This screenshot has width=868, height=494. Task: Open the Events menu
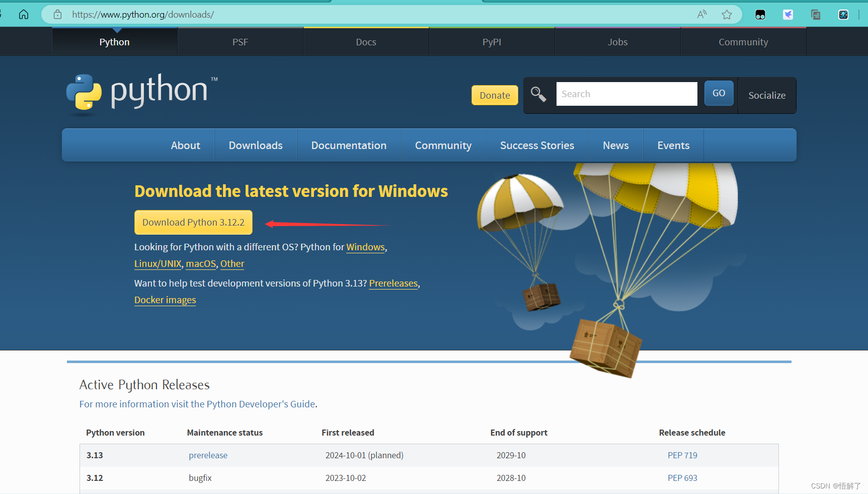click(673, 146)
